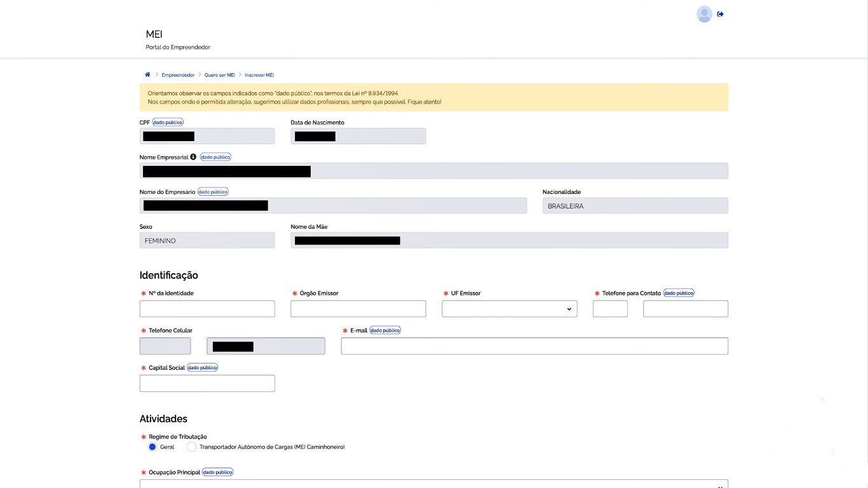Click the Atividades section heading
This screenshot has width=868, height=488.
pos(163,419)
